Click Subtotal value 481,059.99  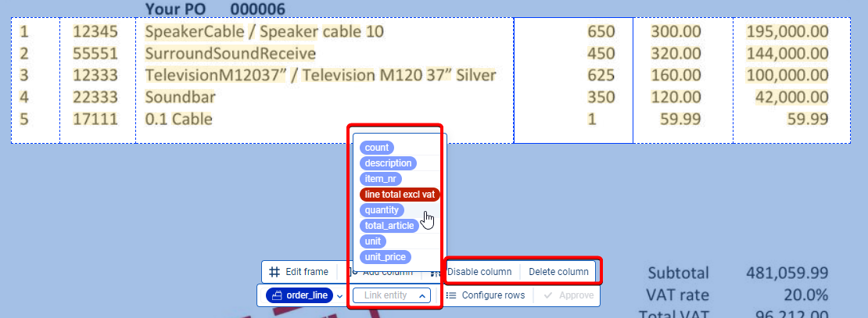(787, 273)
